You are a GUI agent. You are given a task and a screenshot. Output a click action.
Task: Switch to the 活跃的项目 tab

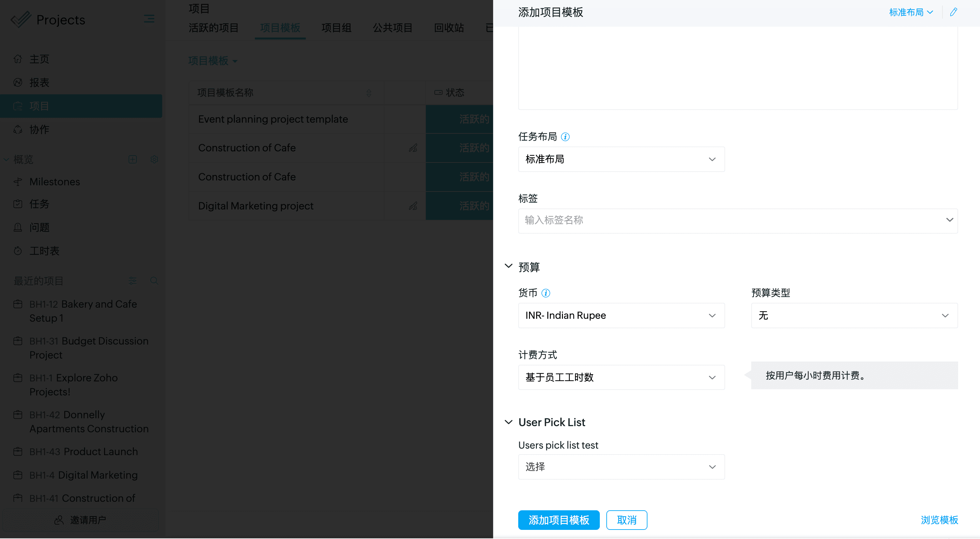coord(213,28)
